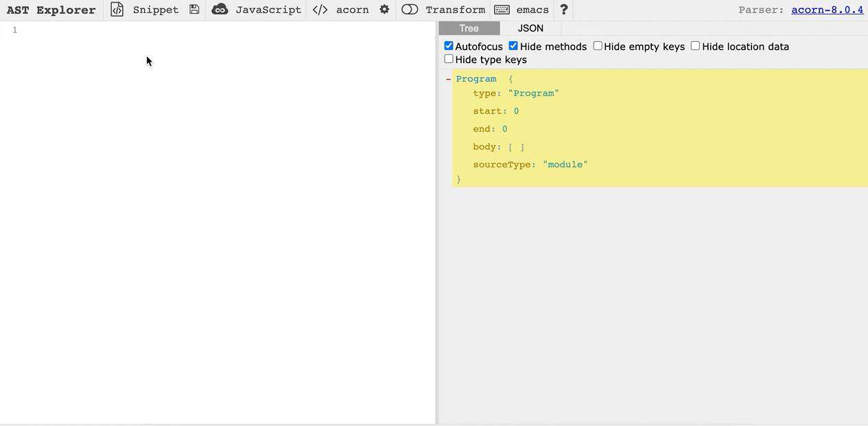868x426 pixels.
Task: Click the end key row
Action: coord(490,129)
